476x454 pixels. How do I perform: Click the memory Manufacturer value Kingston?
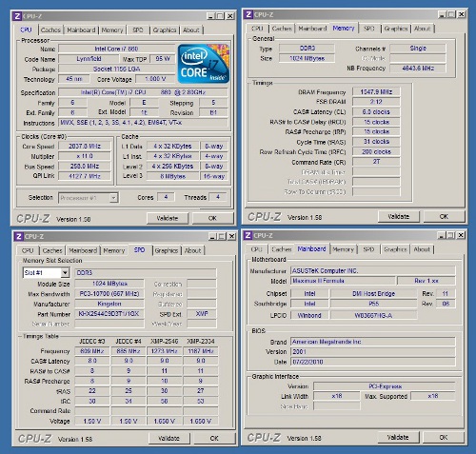[x=109, y=304]
